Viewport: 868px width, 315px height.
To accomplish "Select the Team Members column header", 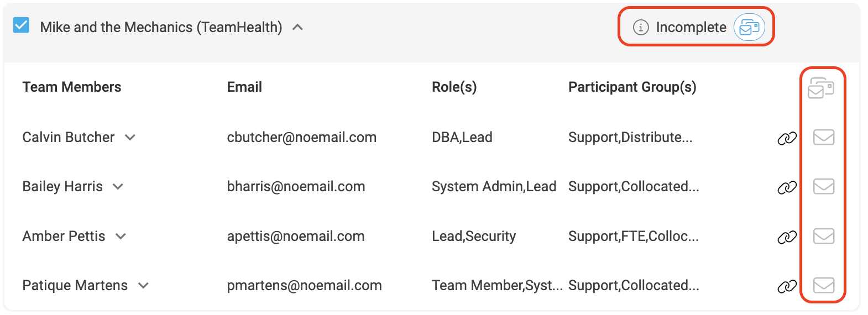I will pos(72,87).
